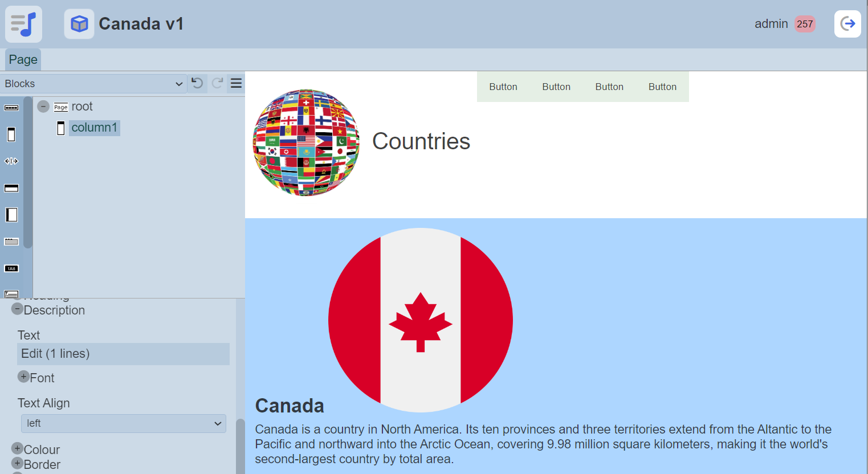Expand the Font section
This screenshot has width=868, height=474.
(23, 377)
